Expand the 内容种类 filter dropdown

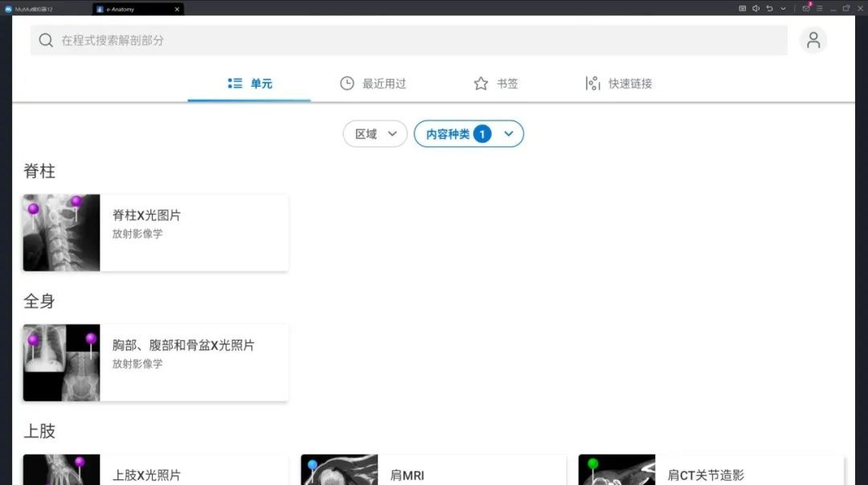point(469,134)
